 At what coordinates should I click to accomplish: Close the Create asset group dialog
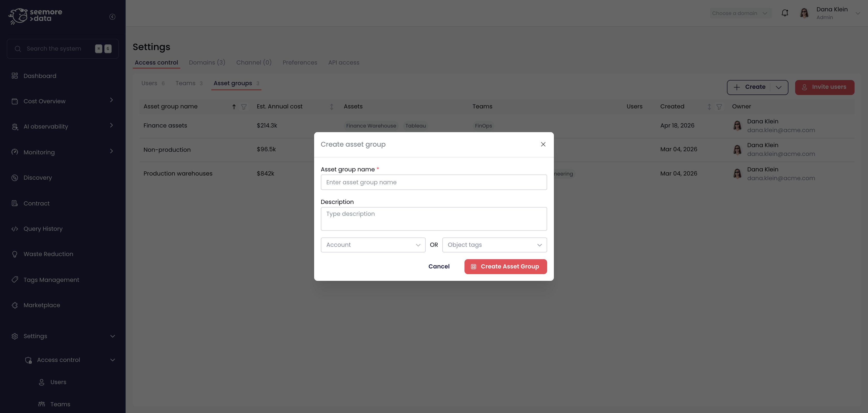point(543,144)
